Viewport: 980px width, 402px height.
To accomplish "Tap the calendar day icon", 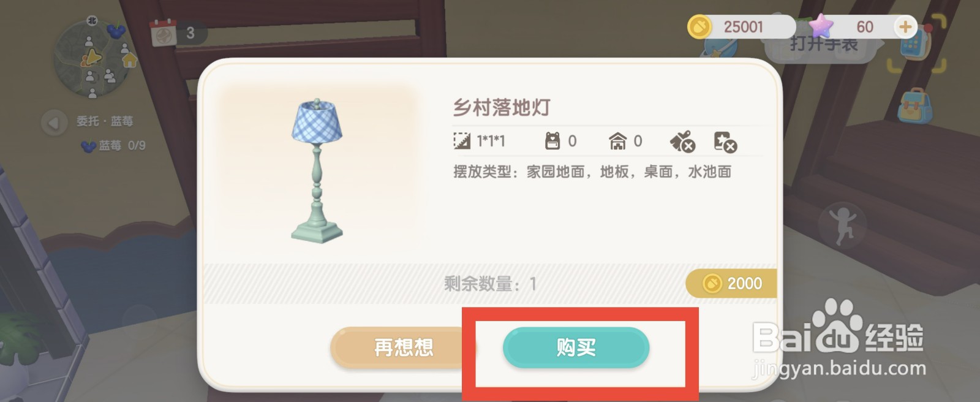I will [x=164, y=33].
